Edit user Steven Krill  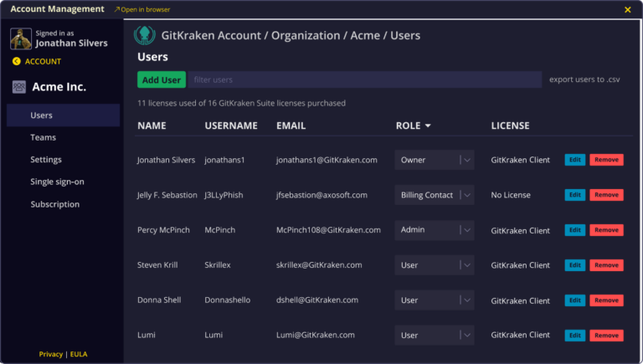[x=575, y=265]
